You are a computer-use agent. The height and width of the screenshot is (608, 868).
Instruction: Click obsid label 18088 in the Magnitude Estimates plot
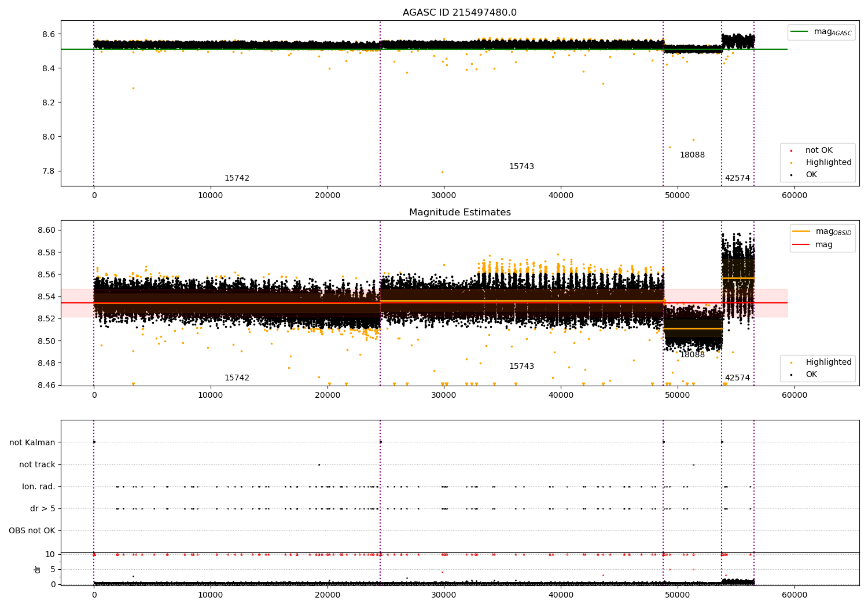[692, 355]
